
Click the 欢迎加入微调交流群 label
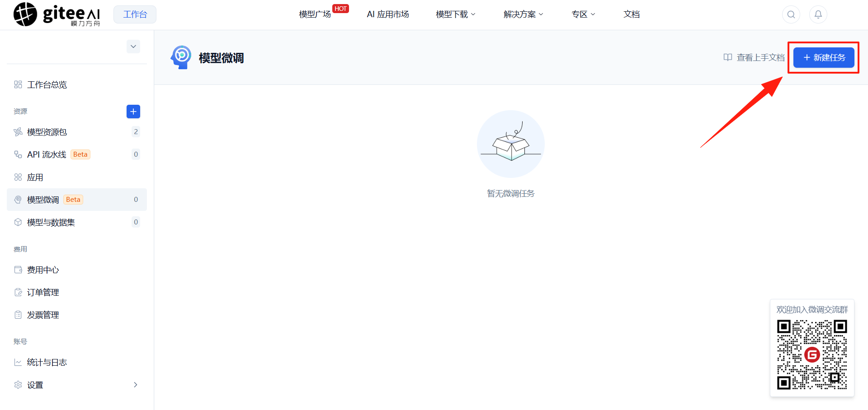click(x=812, y=309)
